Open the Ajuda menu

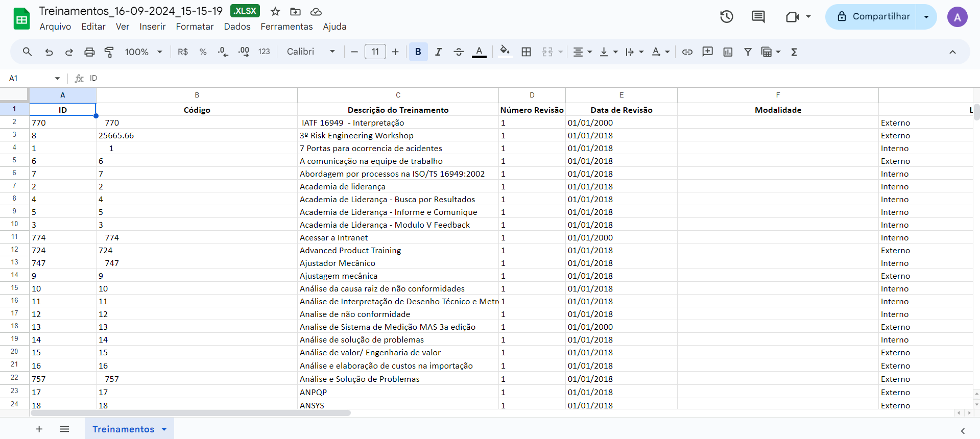click(334, 27)
